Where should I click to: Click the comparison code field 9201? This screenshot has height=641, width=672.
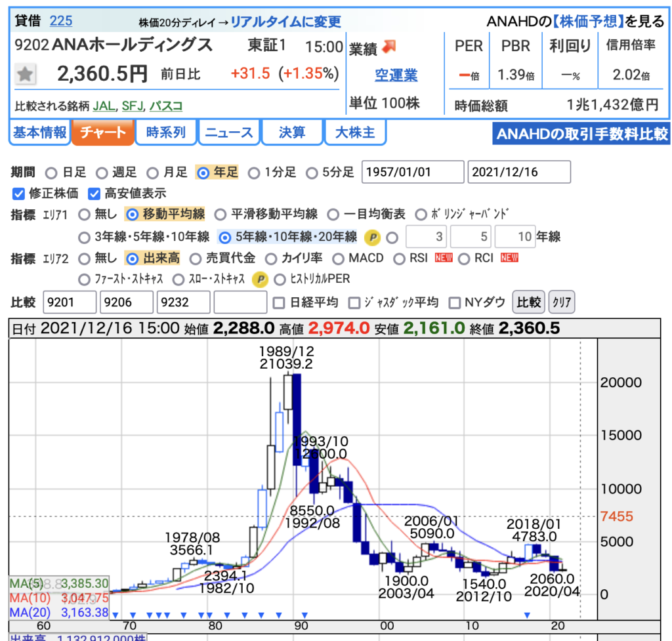(70, 302)
